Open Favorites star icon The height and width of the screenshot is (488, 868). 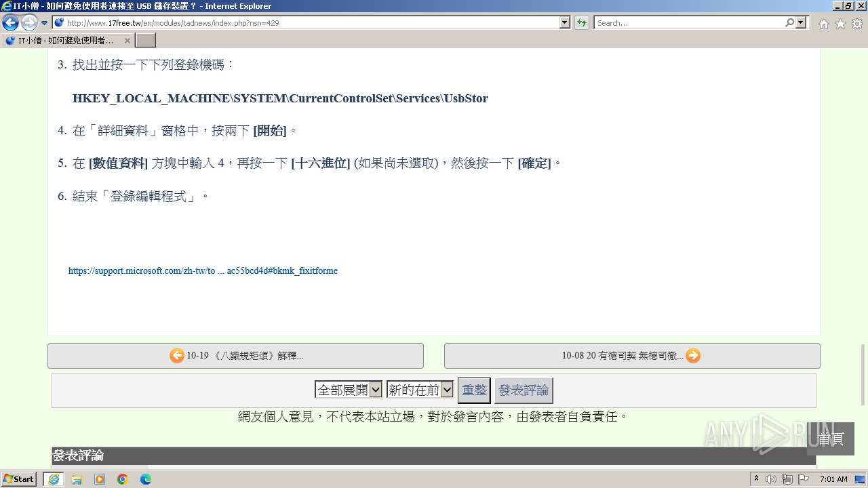(840, 24)
